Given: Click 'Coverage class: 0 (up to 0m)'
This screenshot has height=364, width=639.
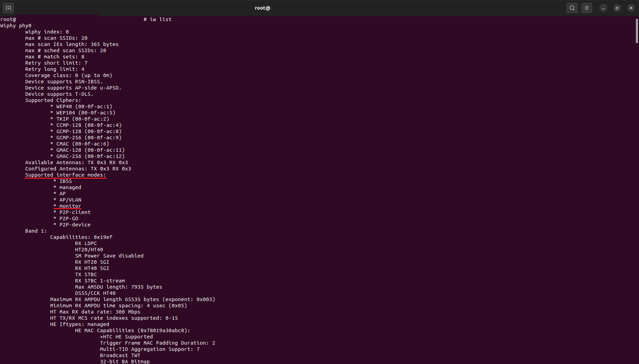Looking at the screenshot, I should 69,75.
